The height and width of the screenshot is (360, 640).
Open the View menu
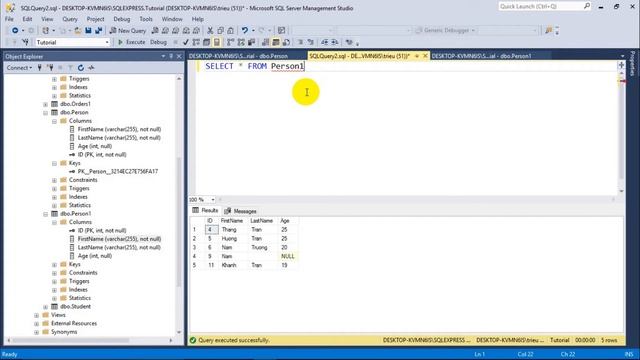[x=47, y=19]
